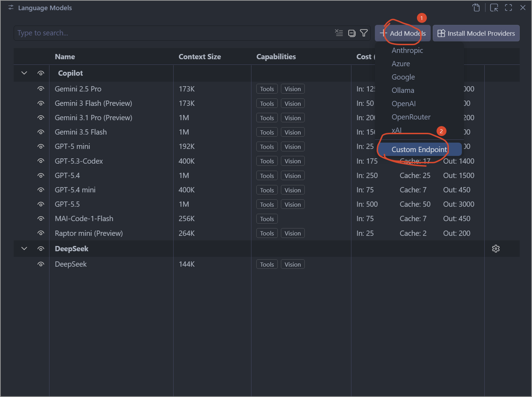Screen dimensions: 532x397
Task: Click the bold DeepSeek group name
Action: coord(72,249)
